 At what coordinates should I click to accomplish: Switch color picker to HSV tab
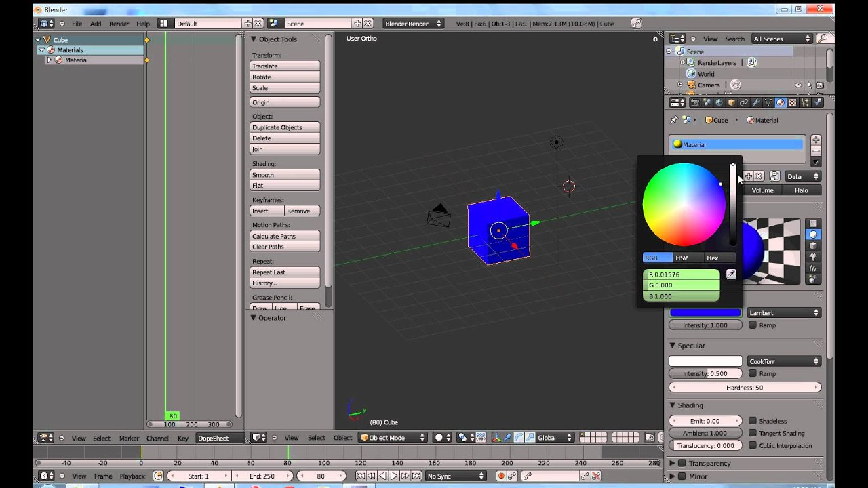click(x=682, y=258)
